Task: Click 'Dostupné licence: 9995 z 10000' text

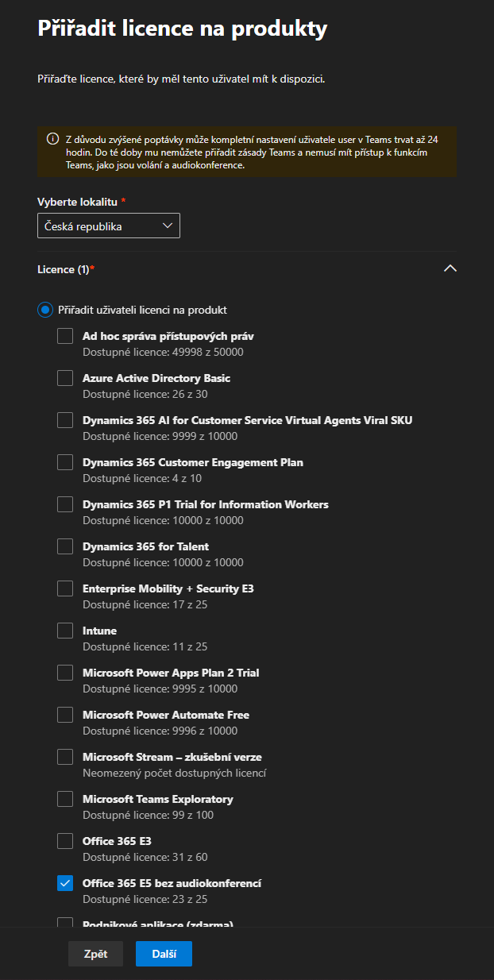Action: [x=160, y=689]
